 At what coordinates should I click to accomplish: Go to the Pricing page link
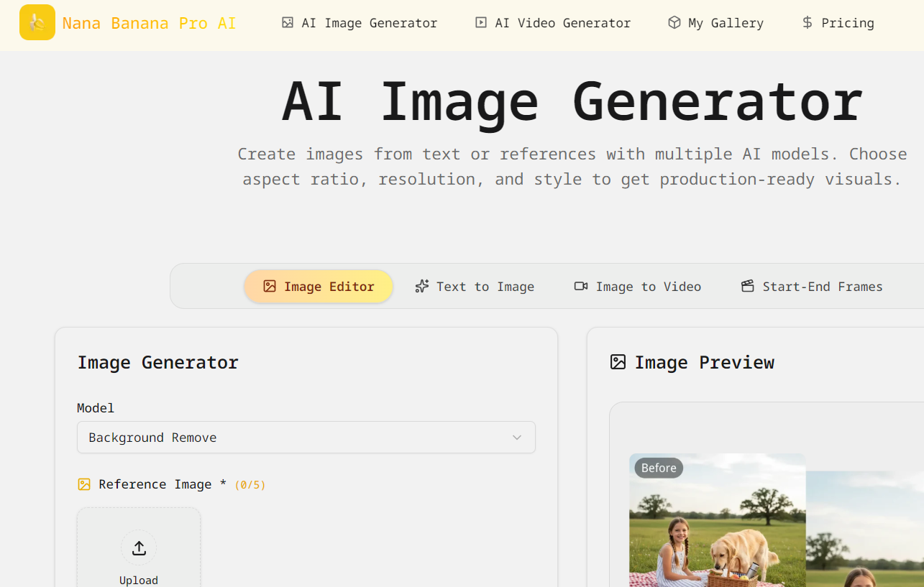pyautogui.click(x=848, y=23)
